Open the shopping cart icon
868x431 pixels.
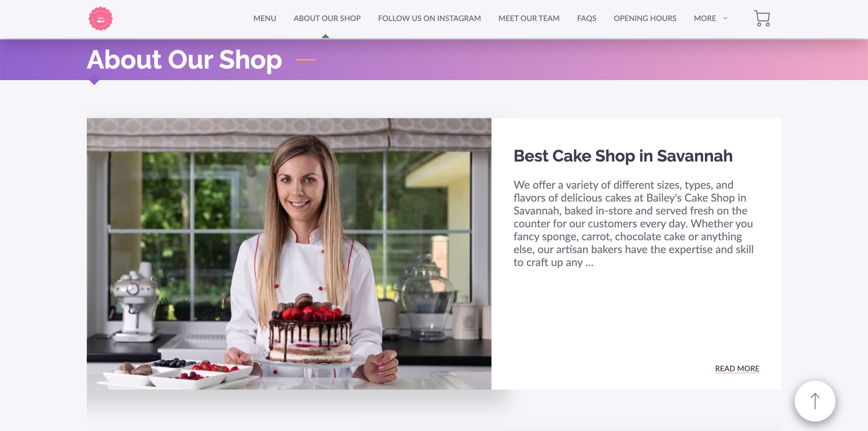(x=762, y=18)
